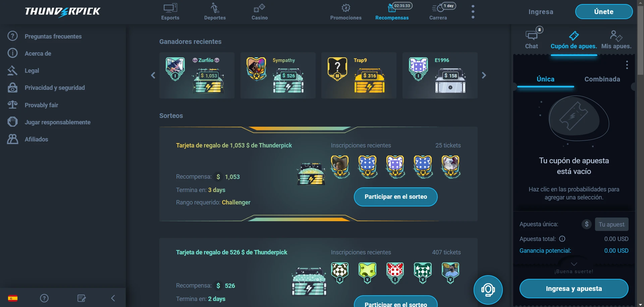Switch to Cupón de apues. tab
644x307 pixels.
point(574,40)
